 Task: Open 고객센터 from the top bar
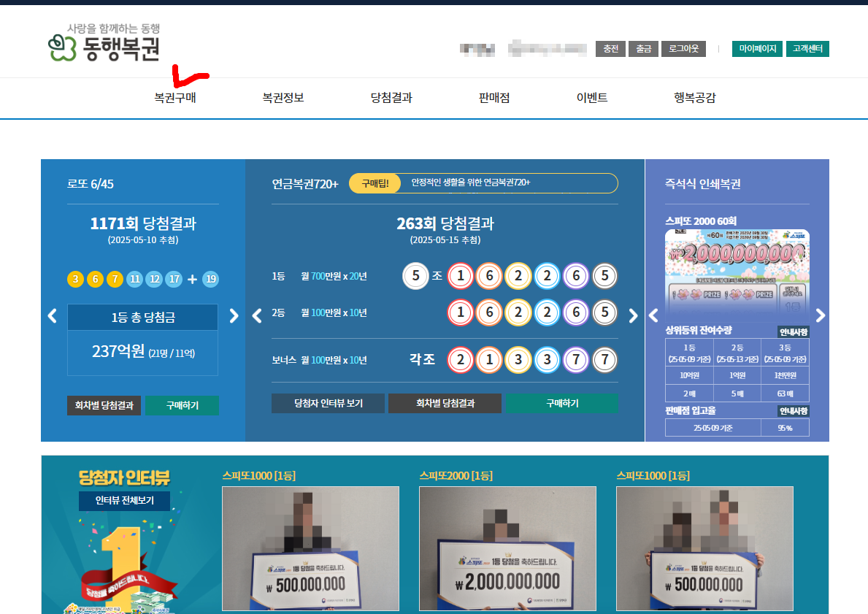pos(807,49)
